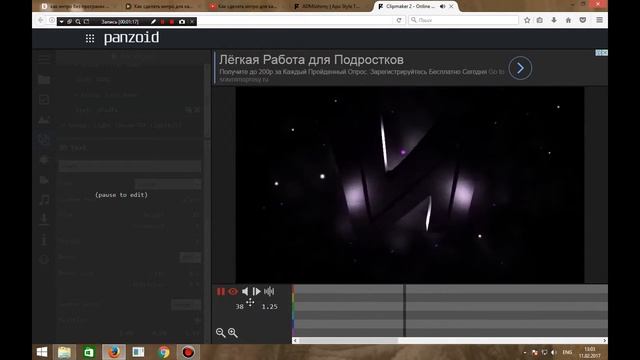The image size is (640, 360).
Task: Open the 'Лёгкая Работа для Подростков' ad headline
Action: click(x=311, y=60)
